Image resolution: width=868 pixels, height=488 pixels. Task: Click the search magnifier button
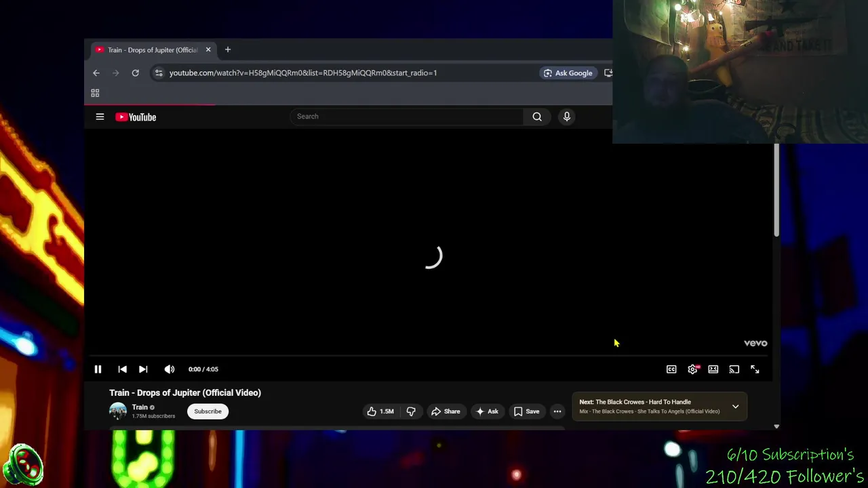[x=537, y=117]
